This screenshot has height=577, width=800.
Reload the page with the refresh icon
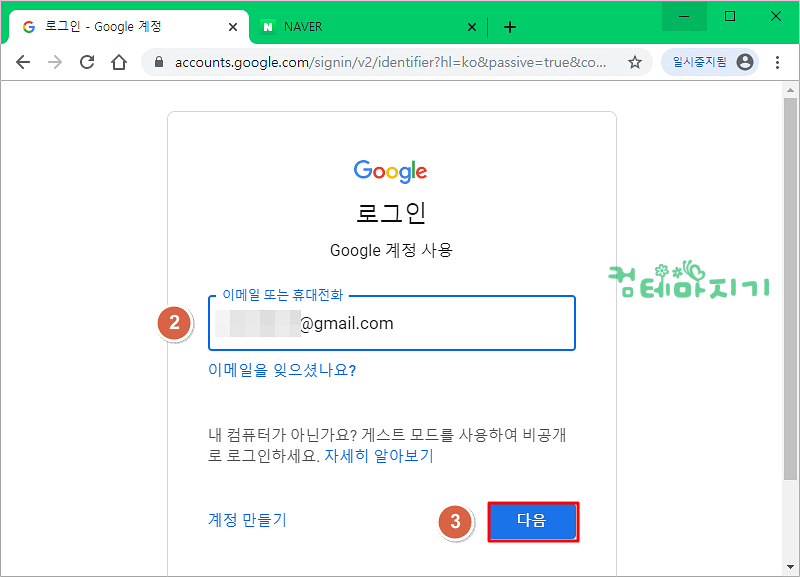click(87, 62)
